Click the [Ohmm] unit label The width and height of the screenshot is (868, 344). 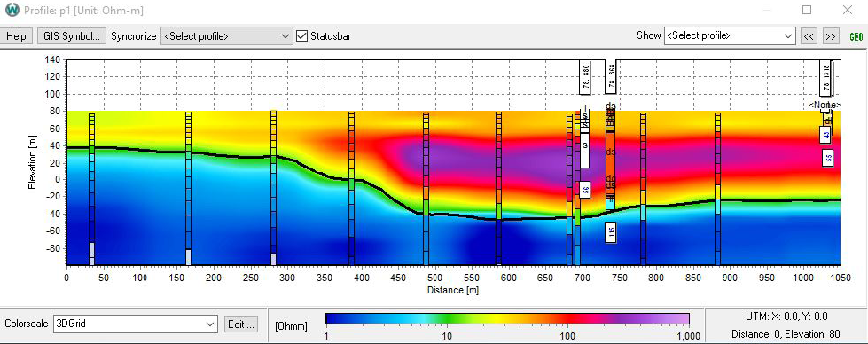(x=291, y=325)
